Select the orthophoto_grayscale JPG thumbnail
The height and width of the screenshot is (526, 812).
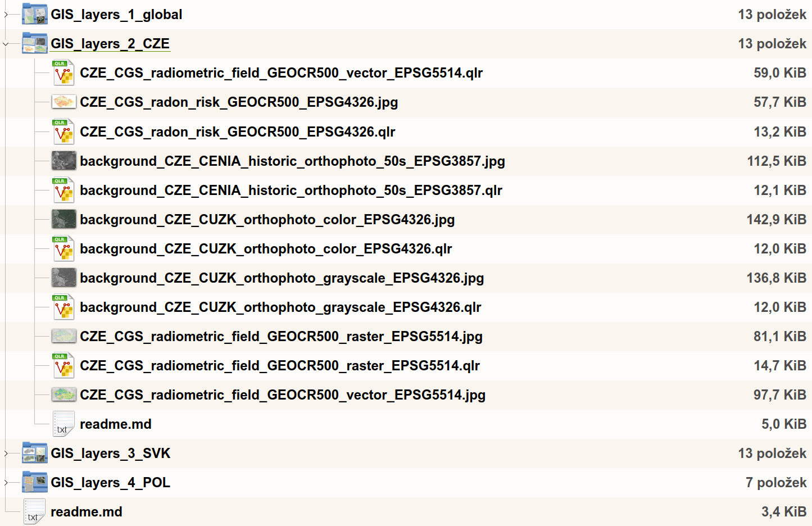pos(63,278)
